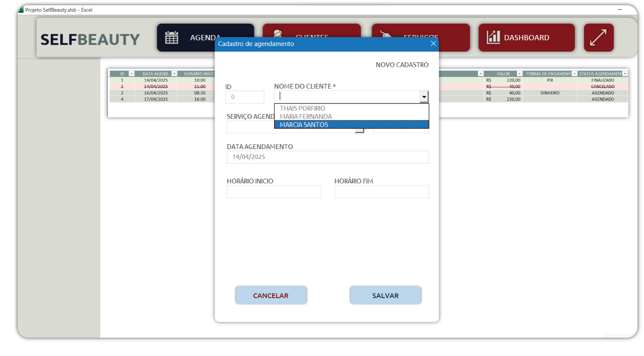644x356 pixels.
Task: Click the Serviços hair dryer icon
Action: pyautogui.click(x=386, y=34)
